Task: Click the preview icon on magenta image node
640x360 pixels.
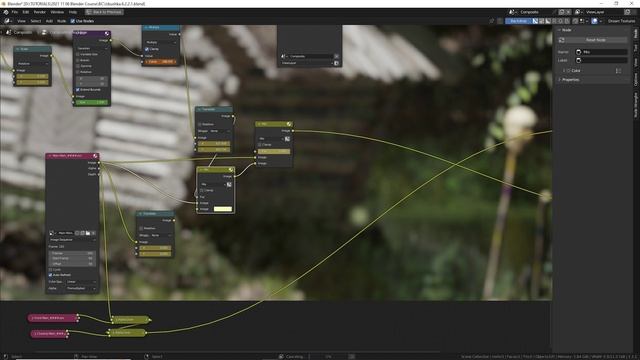Action: pos(95,156)
